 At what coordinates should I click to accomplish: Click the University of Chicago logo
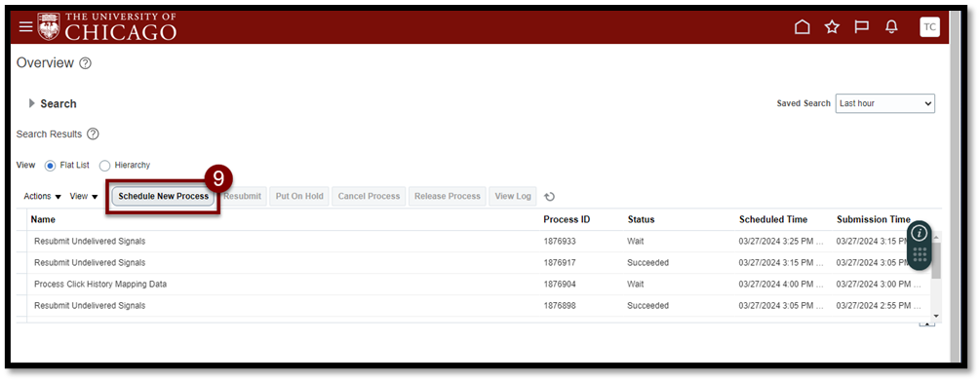click(107, 26)
